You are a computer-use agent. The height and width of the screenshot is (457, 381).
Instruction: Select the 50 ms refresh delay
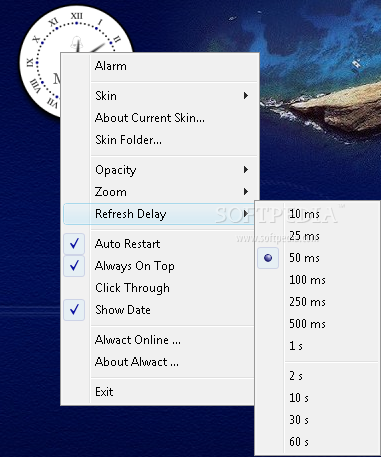(318, 258)
